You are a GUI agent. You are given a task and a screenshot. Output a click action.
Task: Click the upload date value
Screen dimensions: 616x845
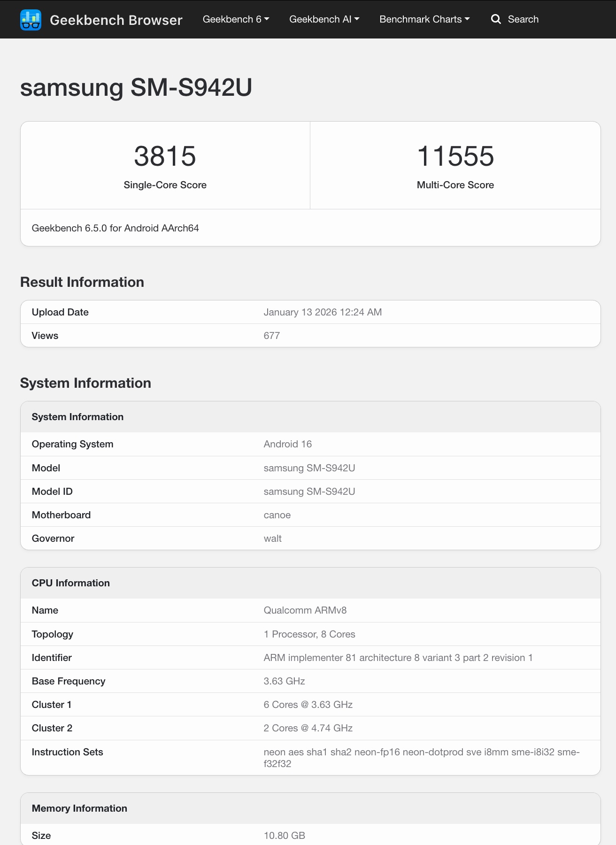(323, 312)
